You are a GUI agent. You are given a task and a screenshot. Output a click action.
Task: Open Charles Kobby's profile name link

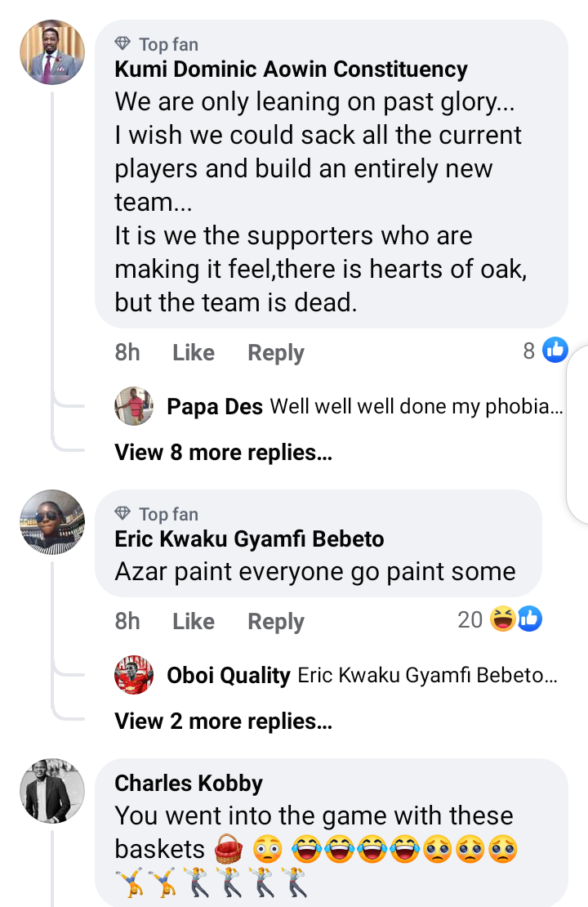tap(189, 784)
